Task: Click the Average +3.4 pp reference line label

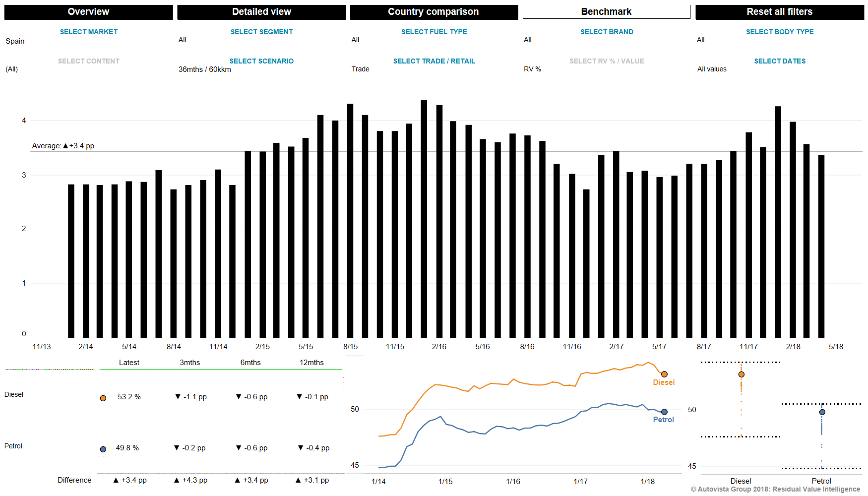Action: (63, 146)
